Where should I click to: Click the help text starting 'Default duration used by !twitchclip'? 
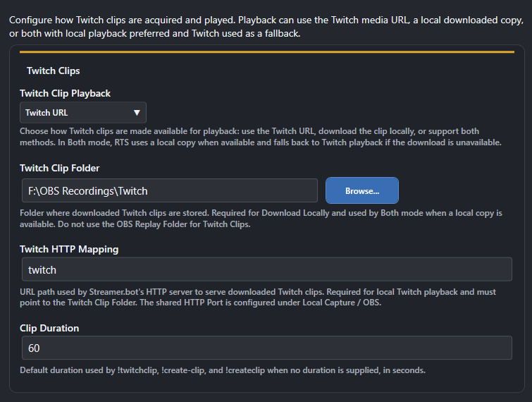pyautogui.click(x=223, y=370)
